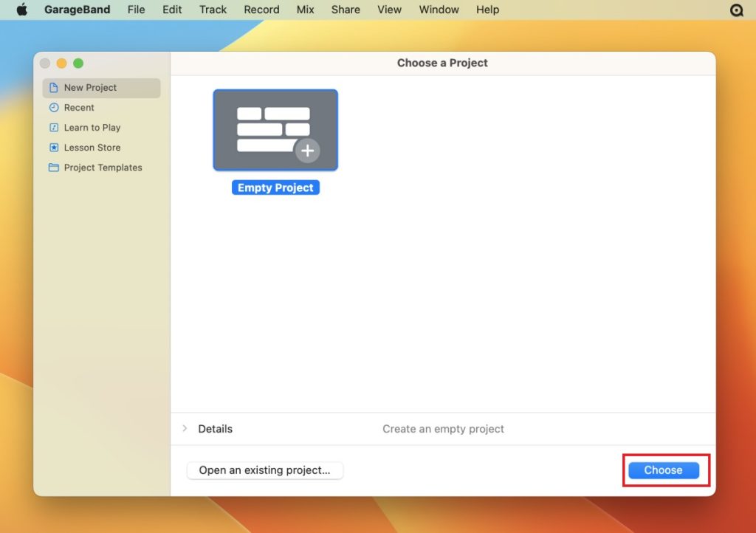Browse Project Templates in the sidebar
Viewport: 756px width, 533px height.
coord(101,168)
